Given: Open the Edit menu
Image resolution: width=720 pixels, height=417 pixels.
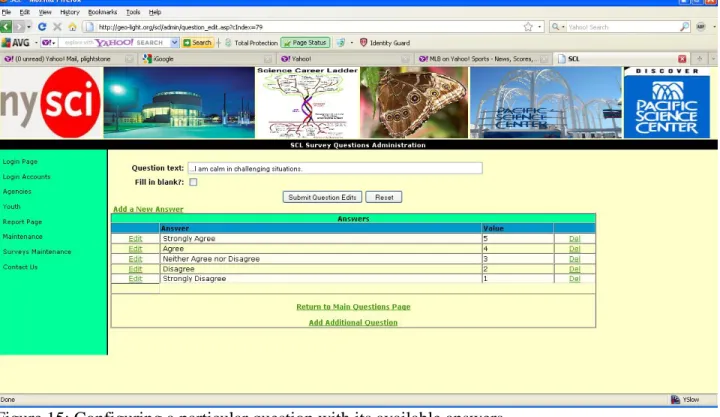Looking at the screenshot, I should pyautogui.click(x=24, y=12).
